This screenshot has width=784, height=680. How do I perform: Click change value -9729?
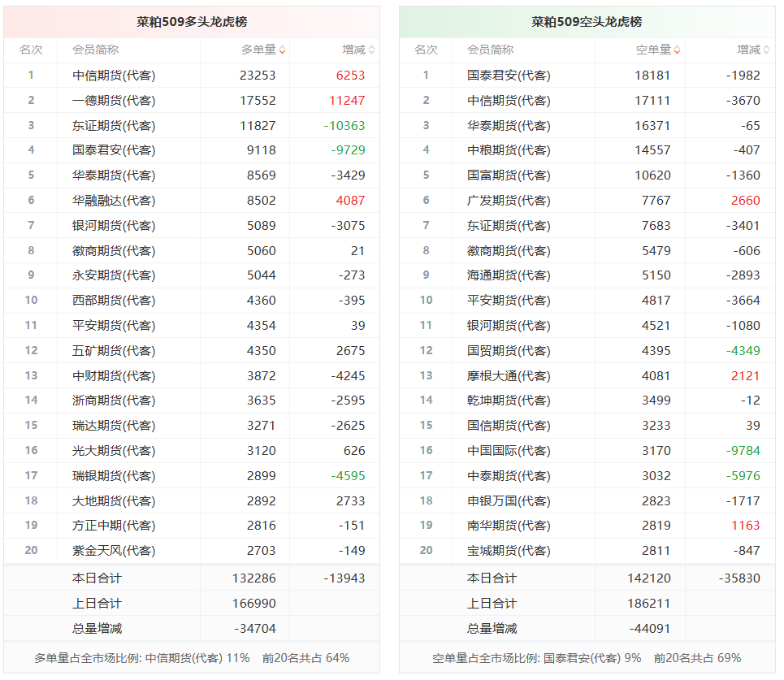point(348,150)
